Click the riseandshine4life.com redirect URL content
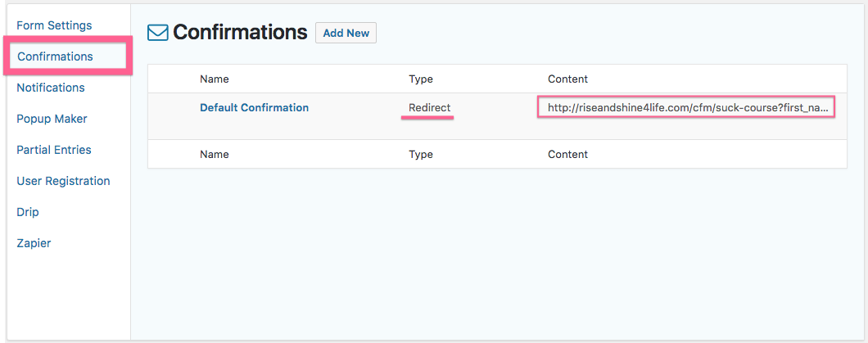 pos(687,107)
